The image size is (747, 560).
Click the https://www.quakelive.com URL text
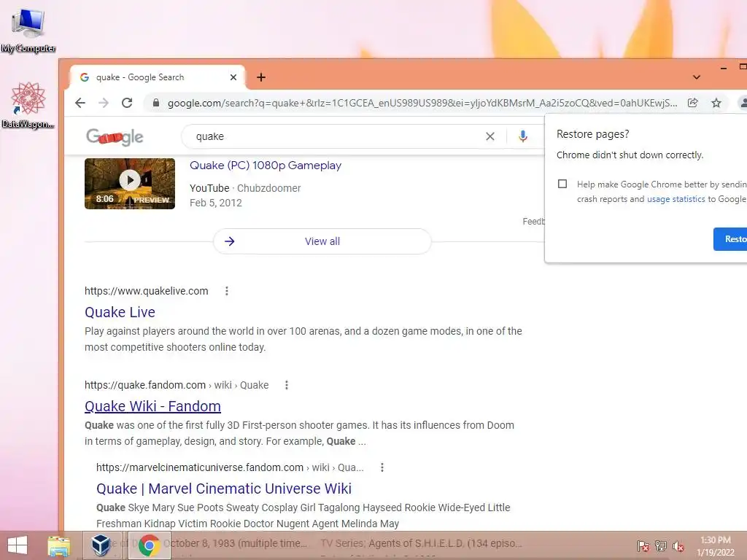coord(146,291)
